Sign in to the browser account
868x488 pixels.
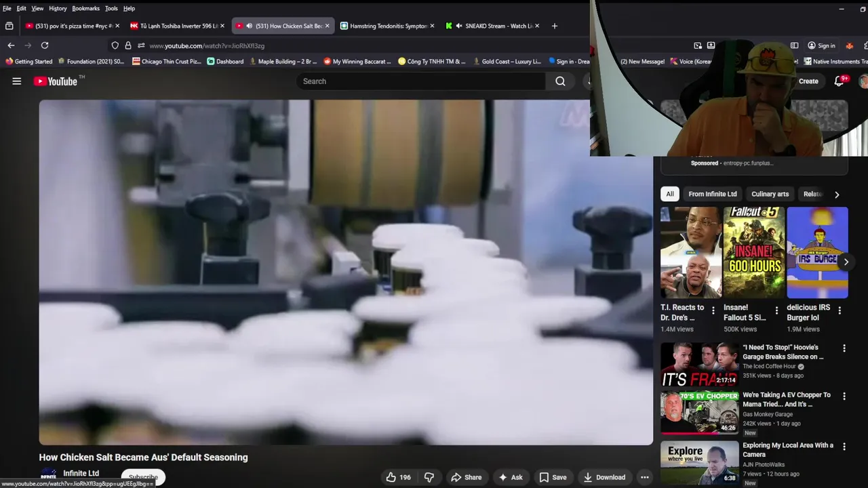[x=821, y=45]
